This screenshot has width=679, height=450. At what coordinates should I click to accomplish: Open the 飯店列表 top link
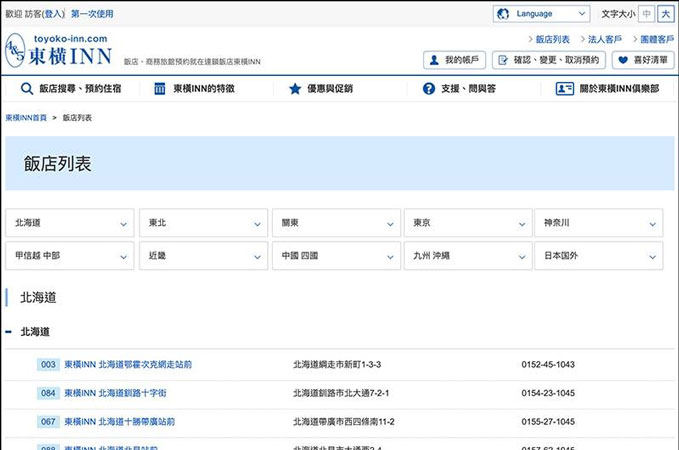(553, 39)
